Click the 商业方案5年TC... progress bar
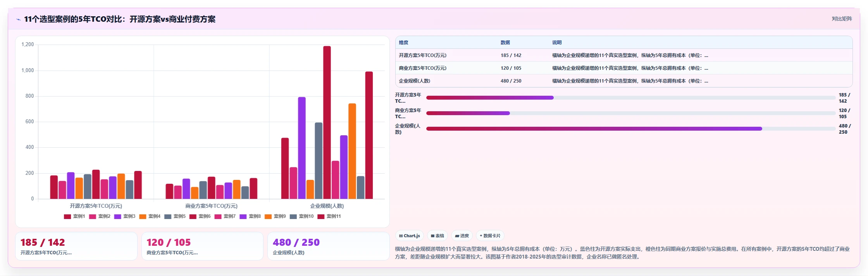Viewport: 868px width, 276px height. [631, 113]
